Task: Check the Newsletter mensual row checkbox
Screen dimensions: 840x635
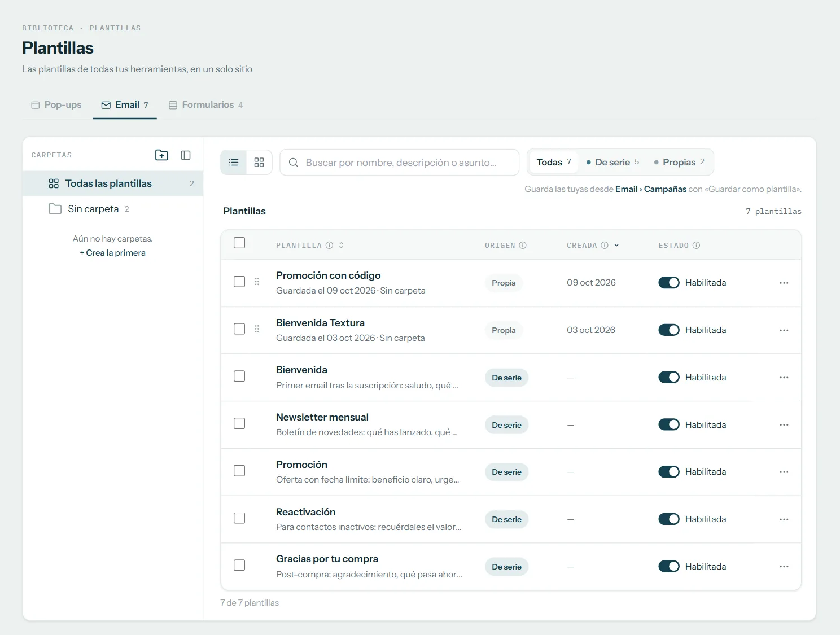Action: coord(239,423)
